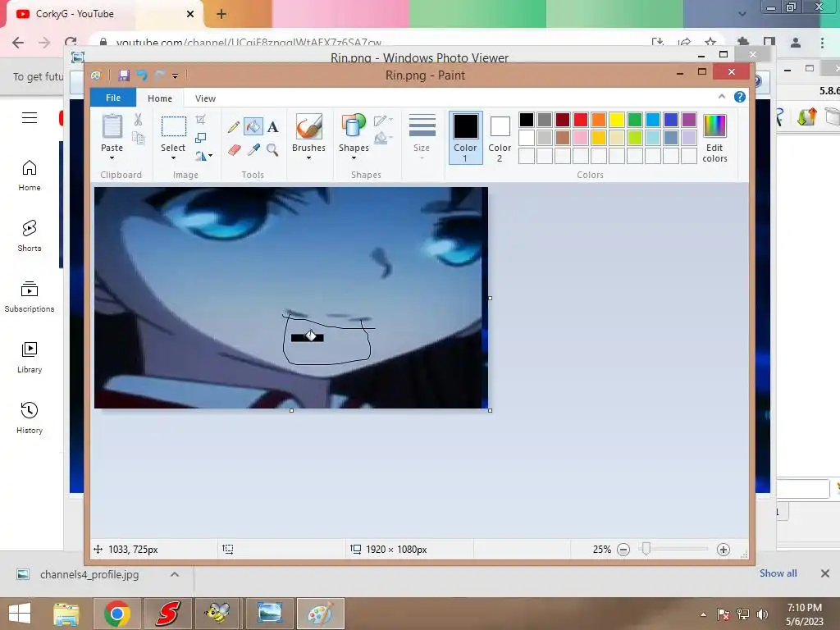Open File Explorer from taskbar
Viewport: 840px width, 630px height.
coord(66,614)
